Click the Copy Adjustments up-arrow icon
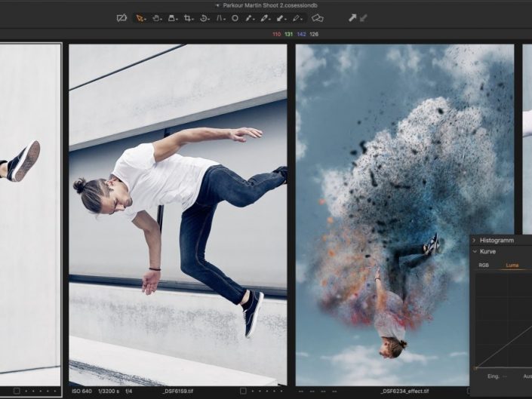The image size is (532, 399). click(x=352, y=18)
